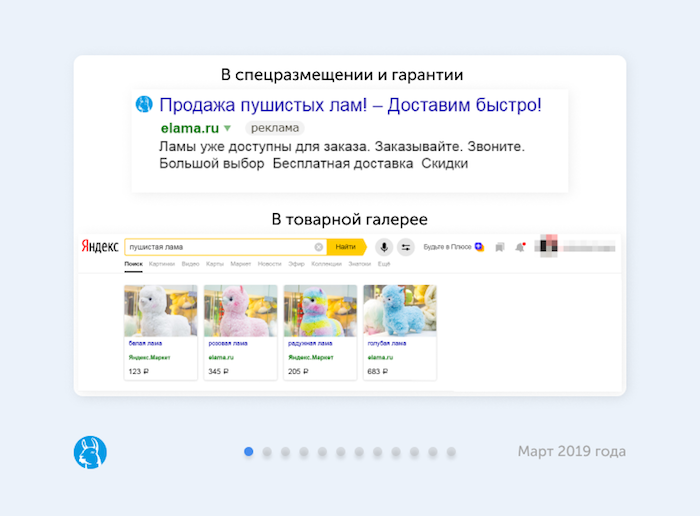The height and width of the screenshot is (516, 700).
Task: Open the notifications bell icon
Action: 520,247
